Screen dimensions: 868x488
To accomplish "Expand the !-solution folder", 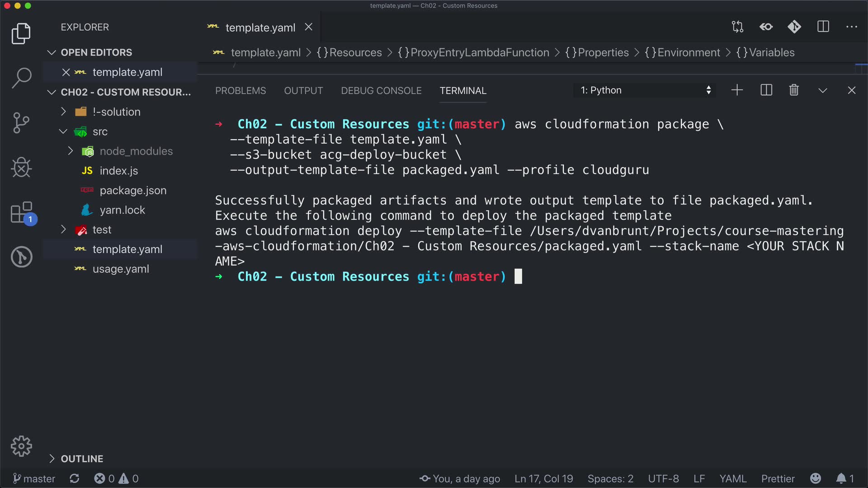I will click(x=116, y=112).
